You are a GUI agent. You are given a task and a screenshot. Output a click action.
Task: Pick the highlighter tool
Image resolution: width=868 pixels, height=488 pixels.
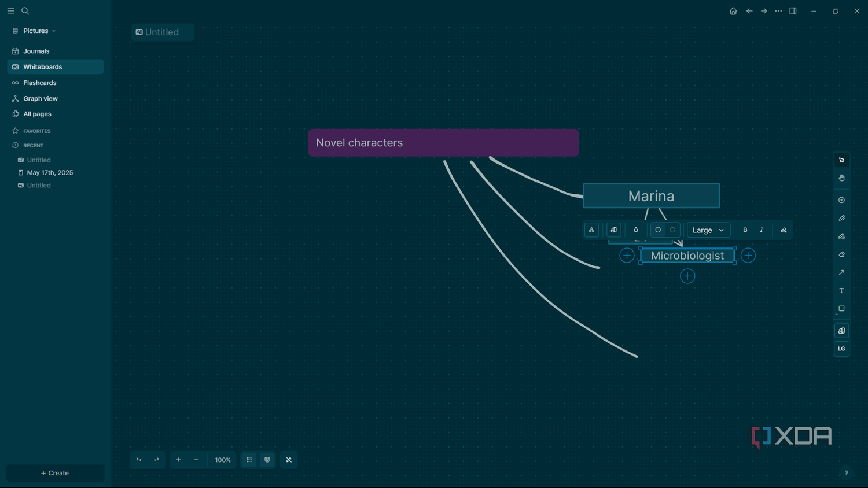[841, 236]
